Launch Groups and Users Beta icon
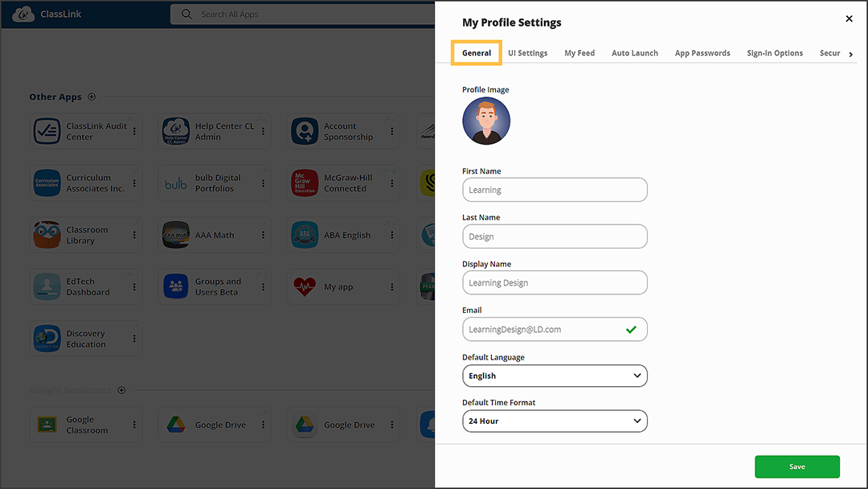Screen dimensions: 868x489 tap(176, 286)
